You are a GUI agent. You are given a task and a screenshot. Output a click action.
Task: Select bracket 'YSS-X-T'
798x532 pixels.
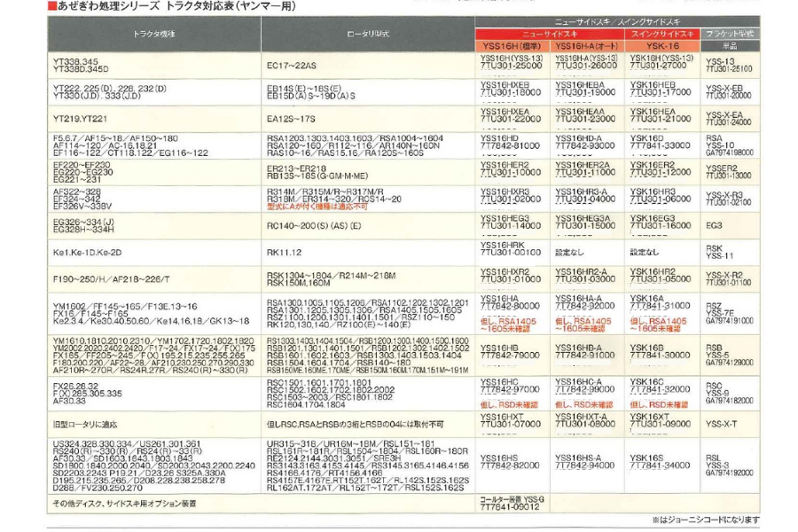[x=721, y=424]
